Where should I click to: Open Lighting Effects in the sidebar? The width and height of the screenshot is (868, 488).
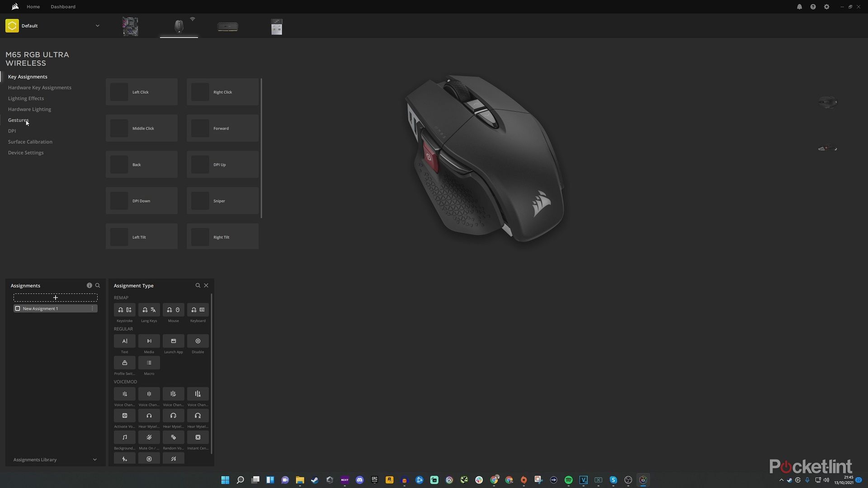click(x=26, y=98)
